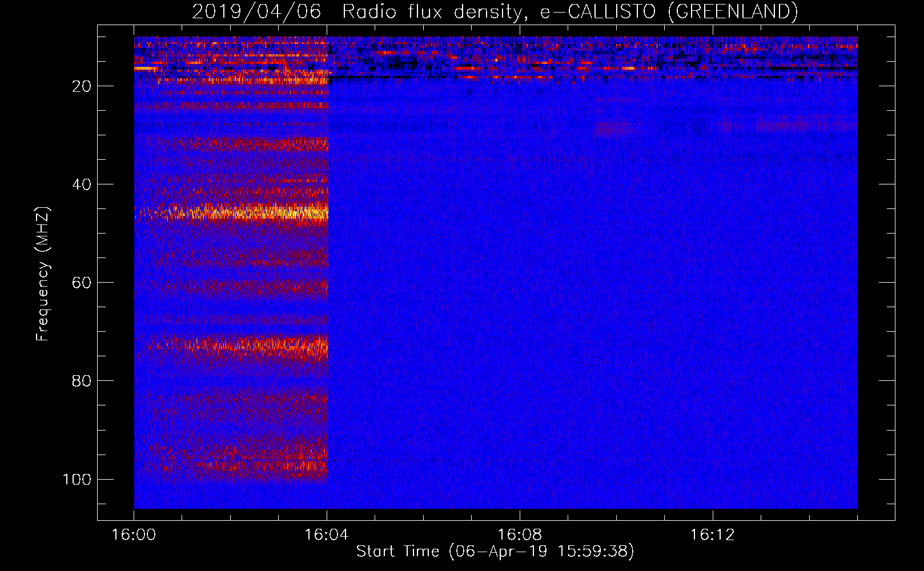This screenshot has height=571, width=924.
Task: Click the 100 MHz frequency tick label
Action: pyautogui.click(x=77, y=479)
